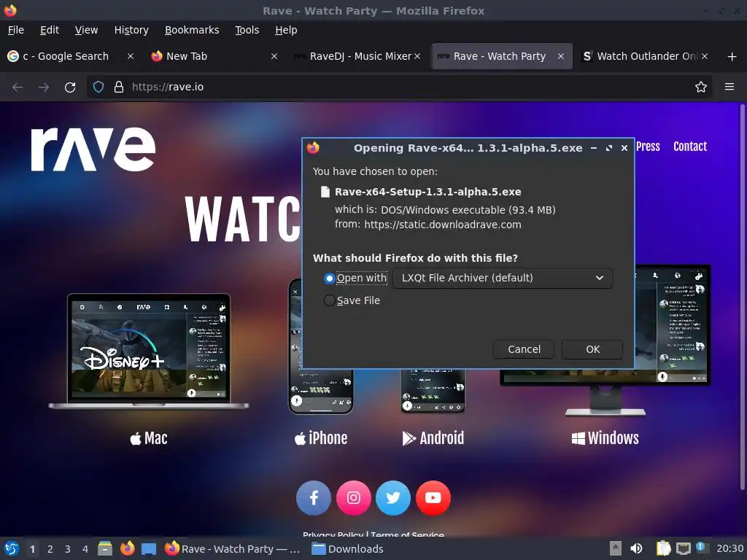Open the Contact link
This screenshot has width=747, height=560.
(x=690, y=147)
